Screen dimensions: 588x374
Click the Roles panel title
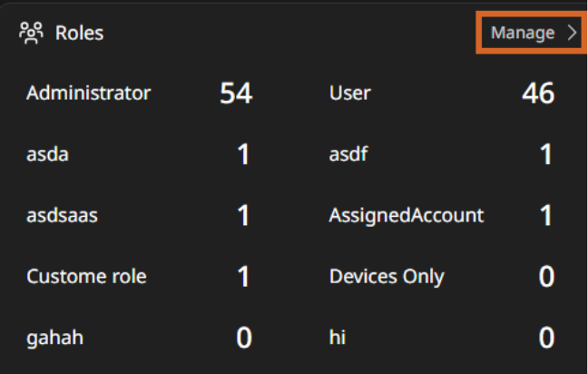point(79,33)
